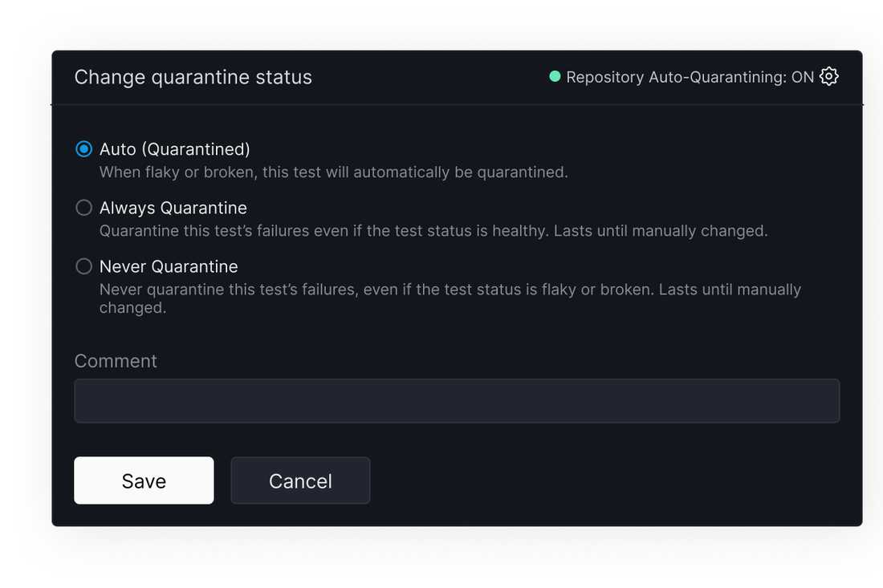The width and height of the screenshot is (883, 588).
Task: Click "Lasts until manually" in Never Quarantine description
Action: (x=730, y=290)
